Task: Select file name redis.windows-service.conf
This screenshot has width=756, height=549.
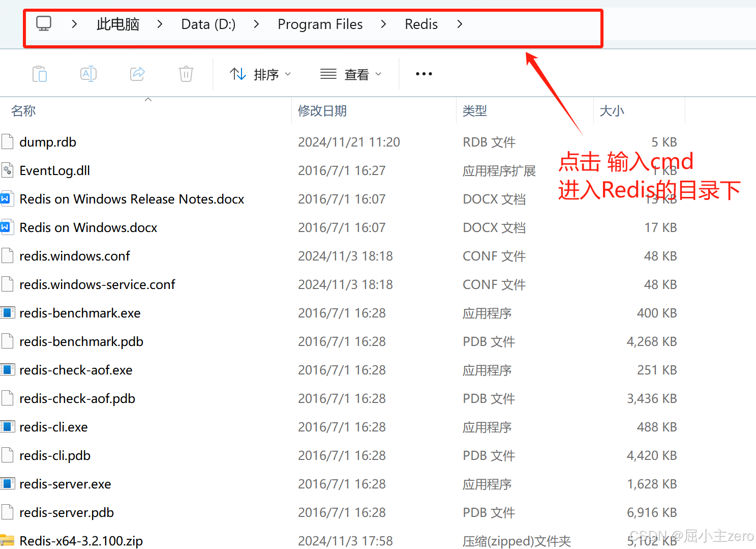Action: (x=97, y=284)
